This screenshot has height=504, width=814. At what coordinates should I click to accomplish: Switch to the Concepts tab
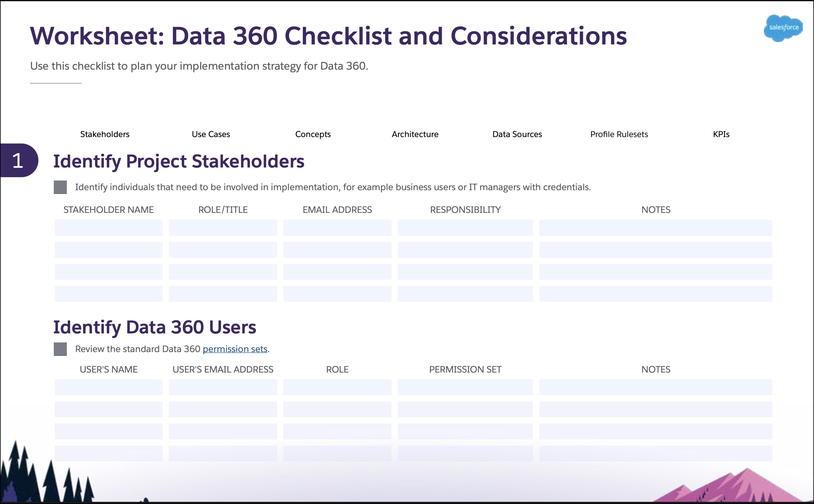click(313, 134)
